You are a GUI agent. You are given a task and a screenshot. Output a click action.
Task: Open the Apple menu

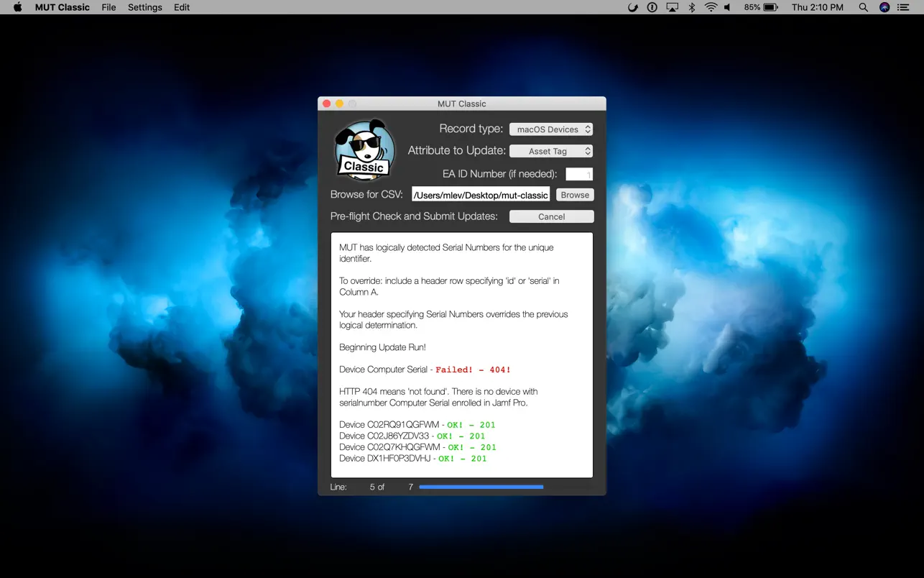pyautogui.click(x=16, y=7)
